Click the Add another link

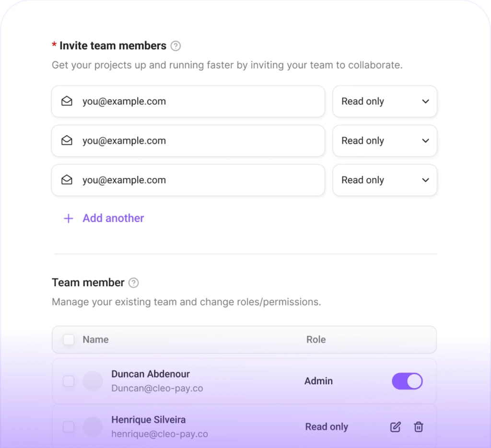(113, 218)
